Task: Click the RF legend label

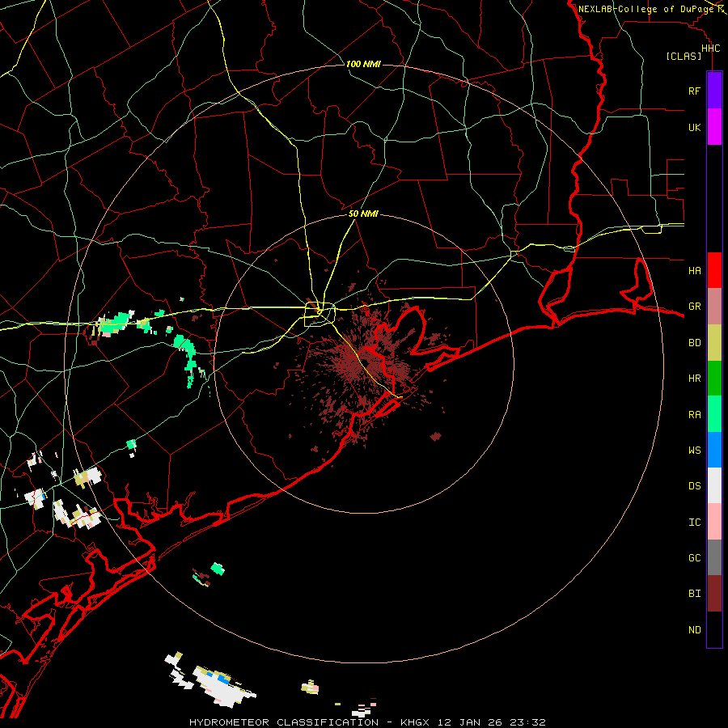Action: (694, 91)
